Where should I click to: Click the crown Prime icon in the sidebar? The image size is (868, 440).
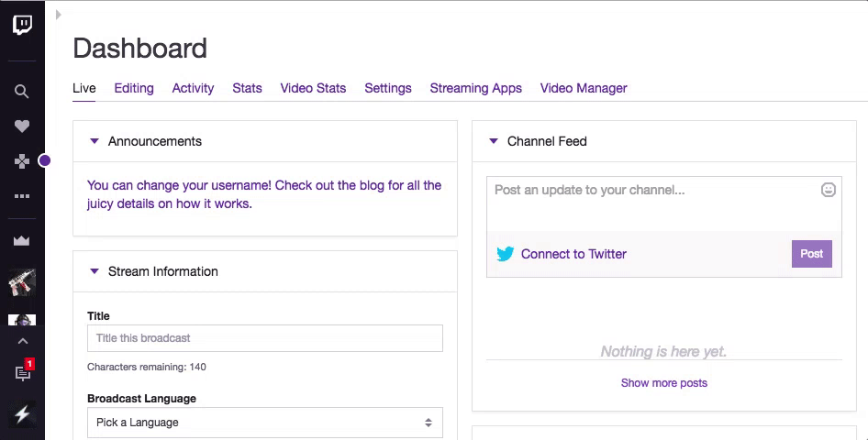pos(22,241)
